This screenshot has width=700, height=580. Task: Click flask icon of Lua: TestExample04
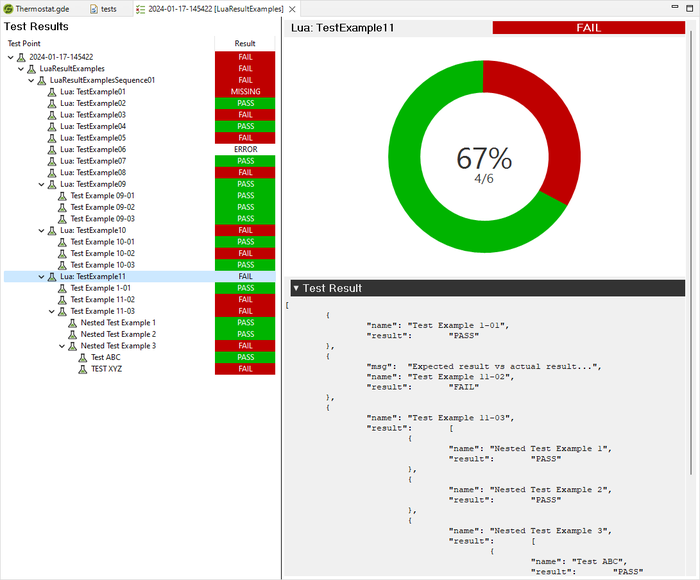coord(52,127)
